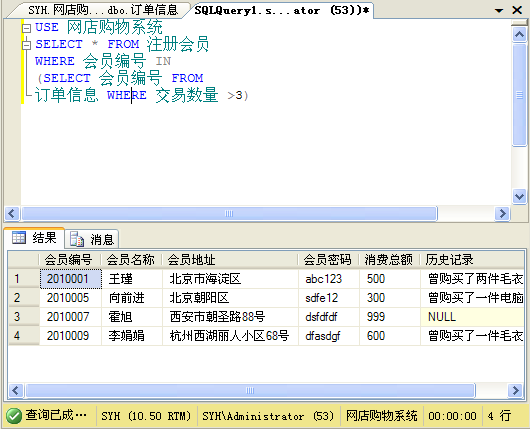
Task: Click the password cell sdfe12
Action: click(x=329, y=298)
